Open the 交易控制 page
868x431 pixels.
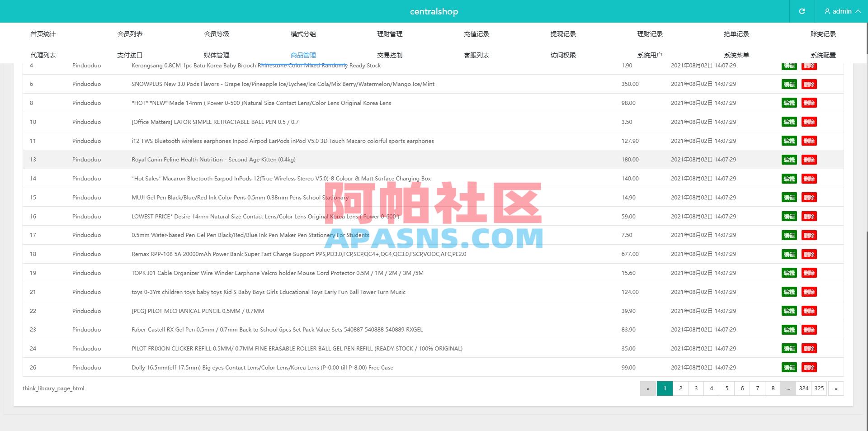tap(390, 55)
